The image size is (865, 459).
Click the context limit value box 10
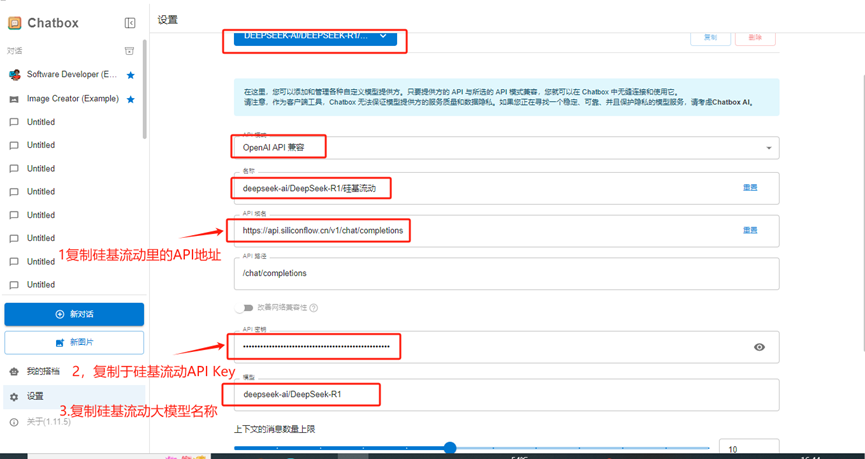pos(749,449)
